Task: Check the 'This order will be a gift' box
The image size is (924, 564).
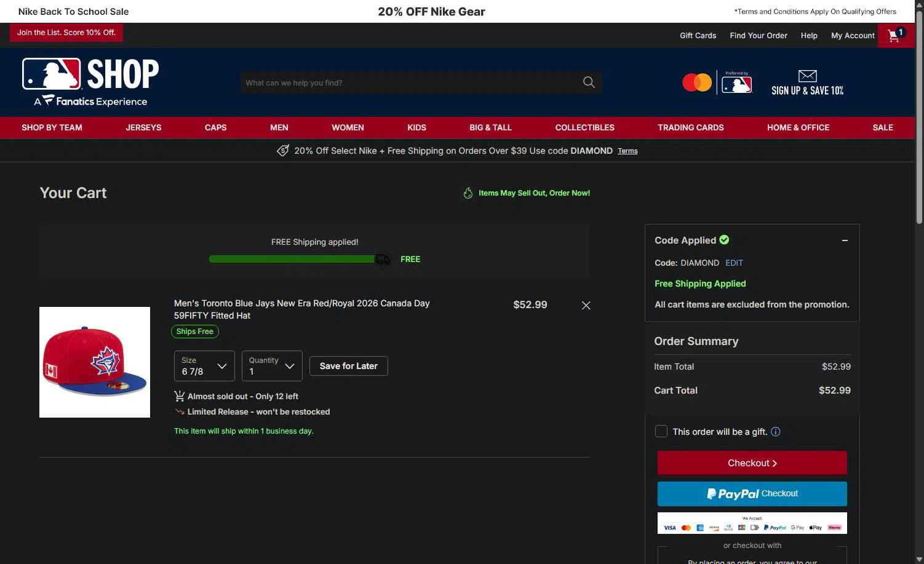Action: pos(661,431)
